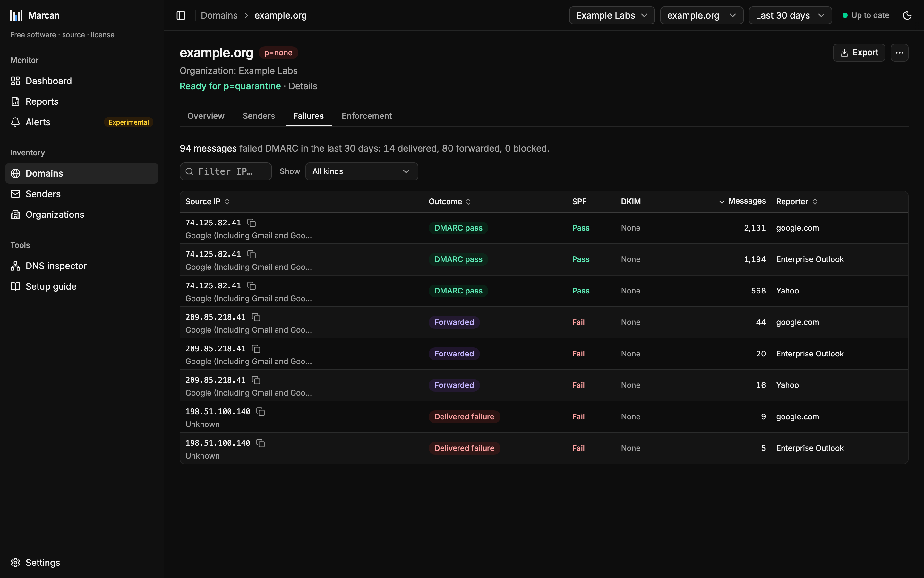Viewport: 924px width, 578px height.
Task: Sort table by Reporter column
Action: (797, 201)
